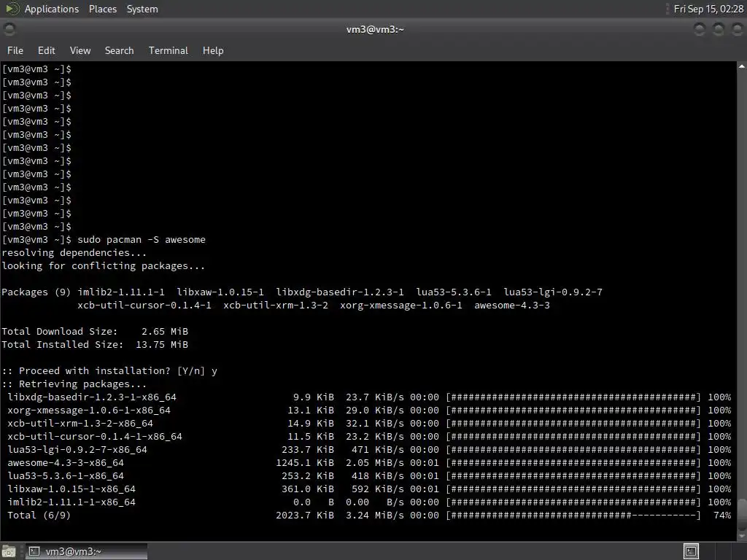
Task: Open the Terminal menu
Action: (x=169, y=50)
